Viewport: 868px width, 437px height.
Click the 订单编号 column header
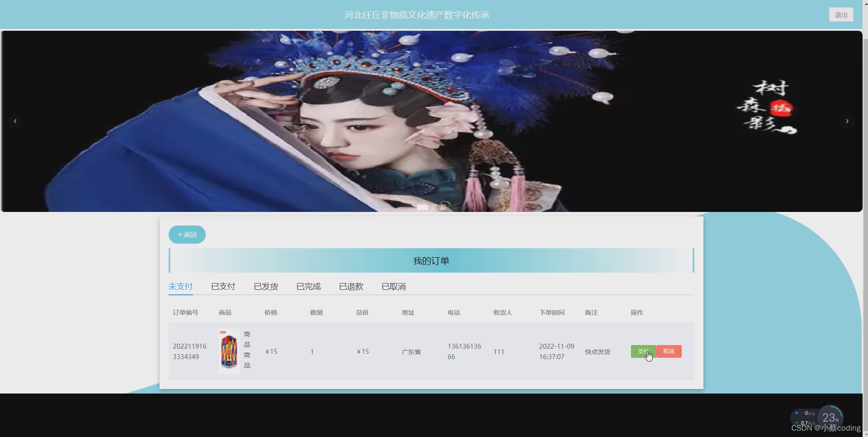point(185,312)
